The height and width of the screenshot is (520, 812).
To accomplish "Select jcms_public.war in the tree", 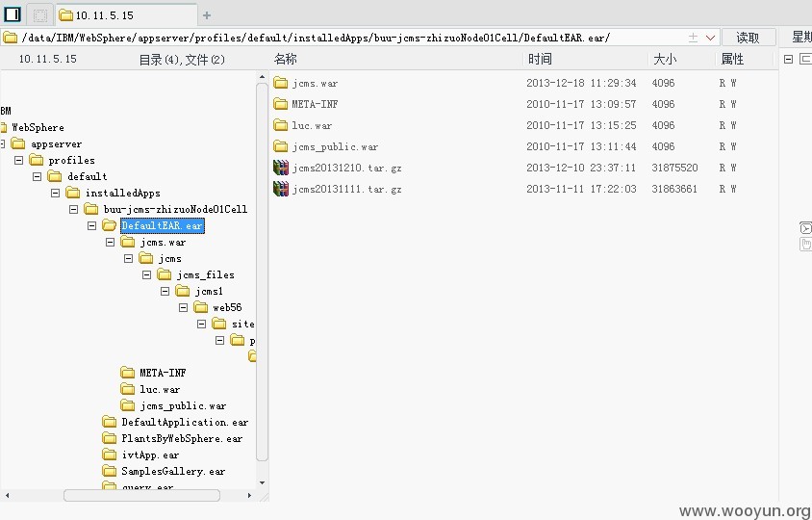I will pyautogui.click(x=183, y=406).
